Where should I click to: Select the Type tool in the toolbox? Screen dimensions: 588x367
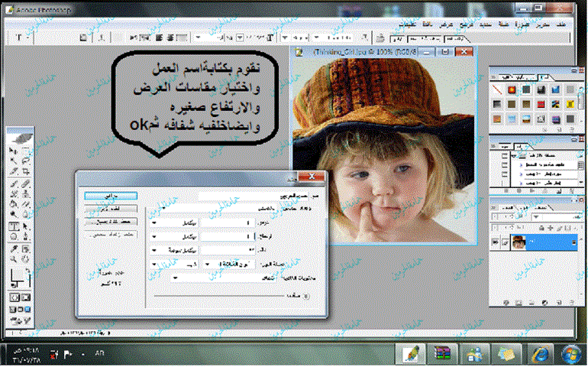(x=14, y=227)
